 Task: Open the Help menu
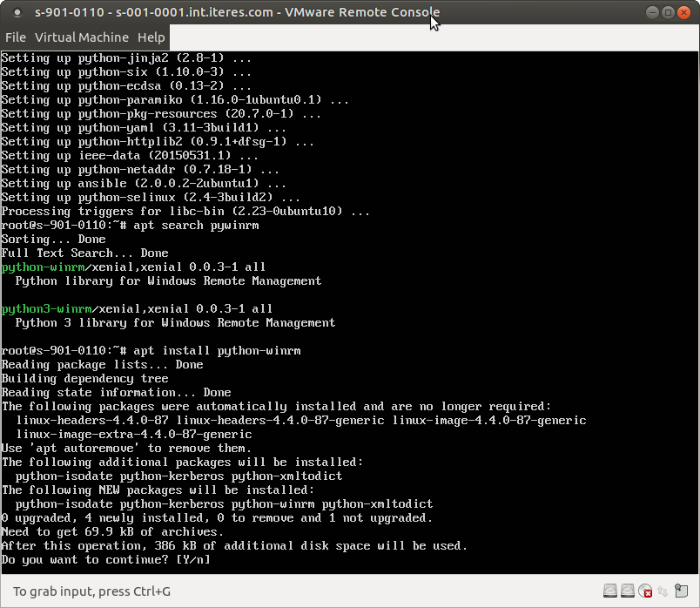[x=151, y=37]
